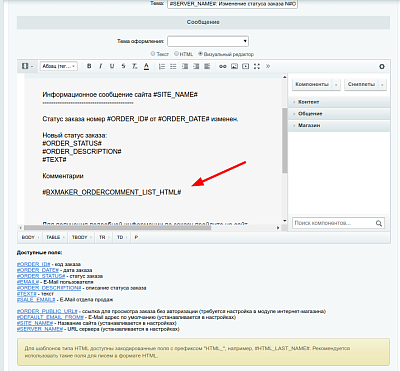Viewport: 400px width, 371px height.
Task: Open the dropdown arrow next to Сниппеты
Action: [x=382, y=85]
